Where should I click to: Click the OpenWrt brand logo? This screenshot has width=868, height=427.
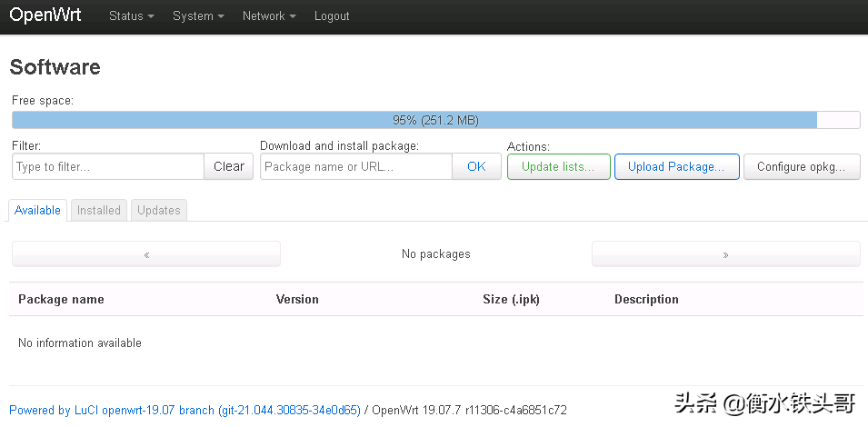(45, 15)
